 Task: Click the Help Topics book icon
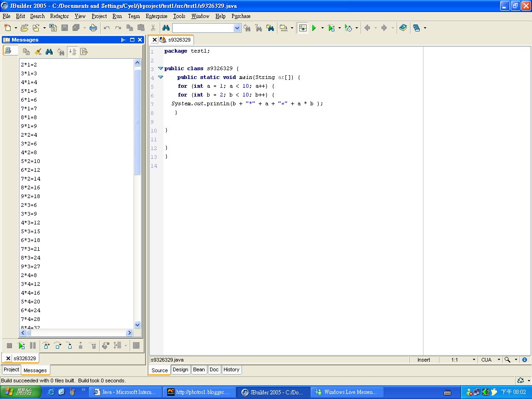click(x=403, y=28)
